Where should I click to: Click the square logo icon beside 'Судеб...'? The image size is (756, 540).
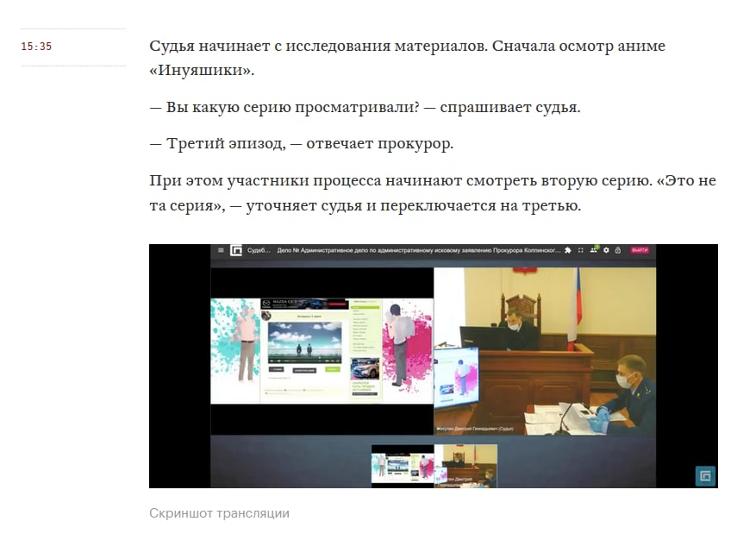click(x=236, y=250)
